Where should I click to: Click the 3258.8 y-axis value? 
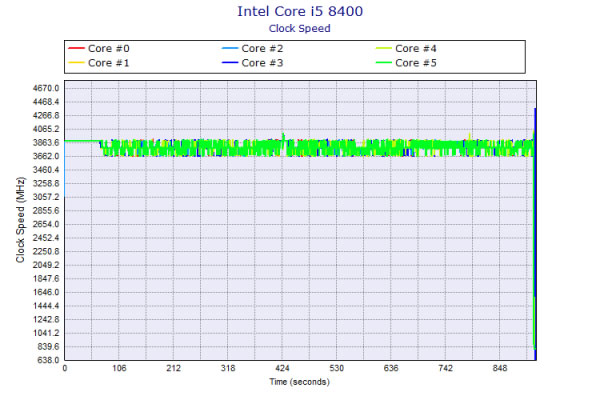(x=46, y=183)
